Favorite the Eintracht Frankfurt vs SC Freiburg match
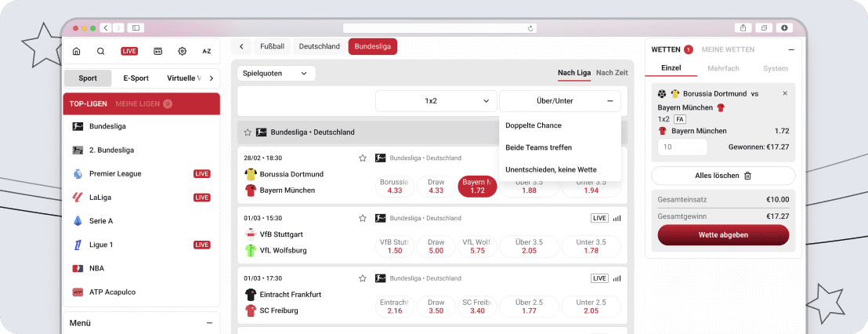 click(363, 278)
